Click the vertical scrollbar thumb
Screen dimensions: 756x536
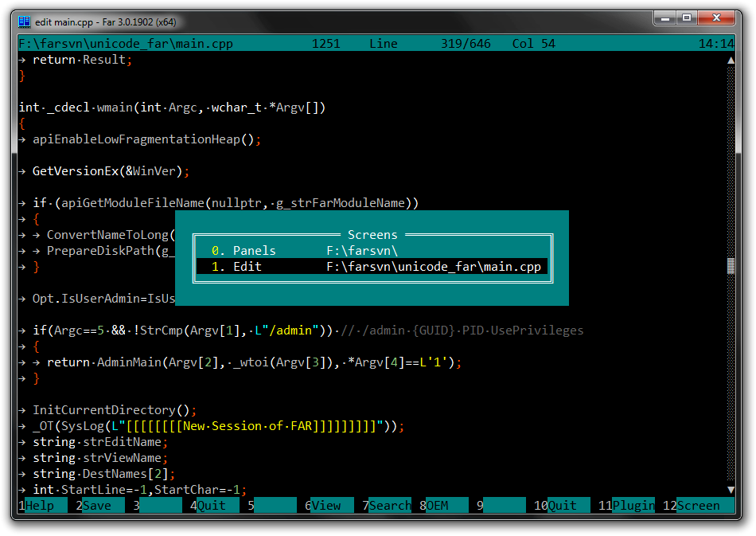(x=731, y=266)
